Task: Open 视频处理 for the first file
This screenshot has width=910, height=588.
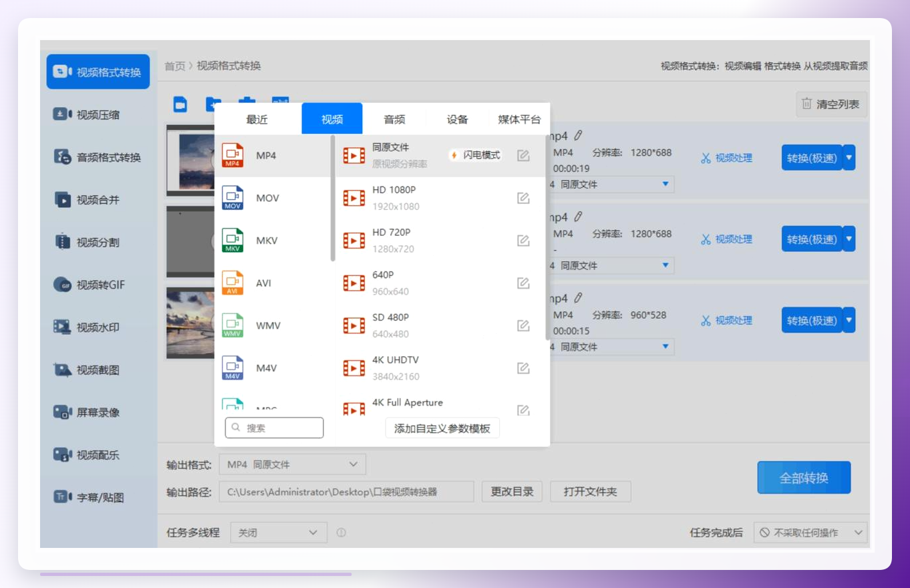Action: 726,158
